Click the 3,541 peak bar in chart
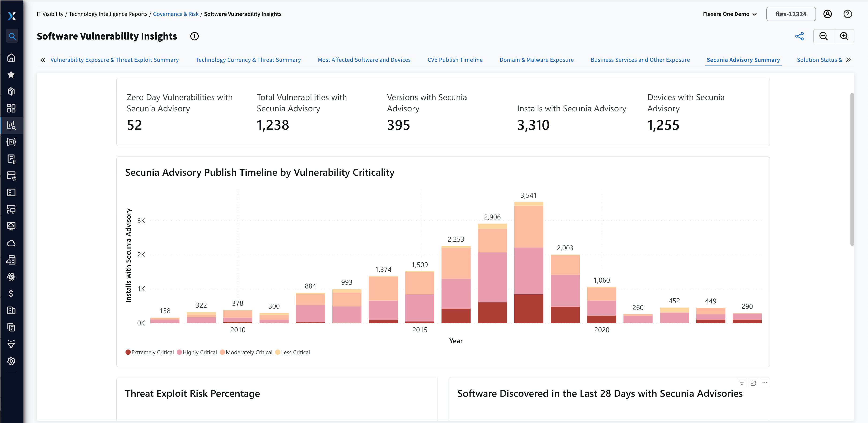Viewport: 868px width, 423px height. click(x=529, y=263)
